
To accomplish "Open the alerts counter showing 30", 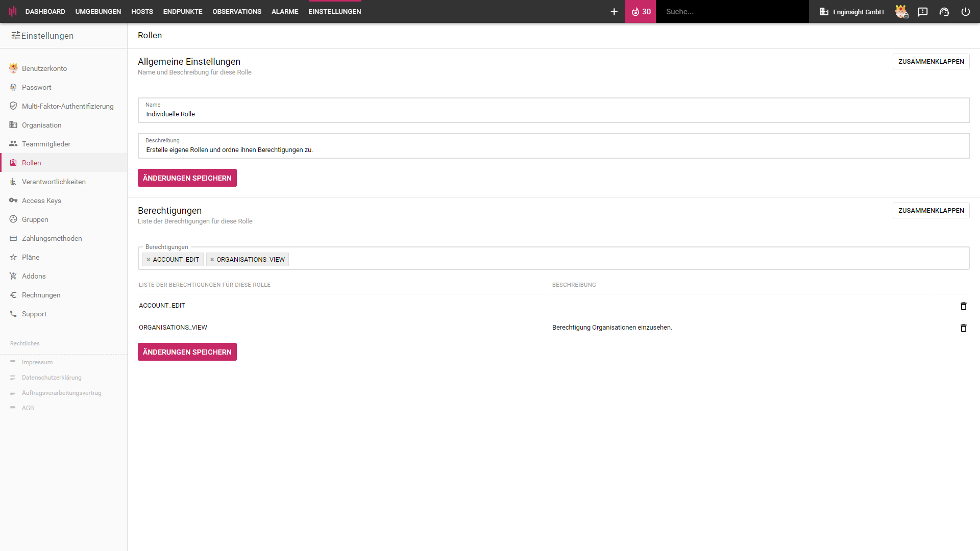I will 641,12.
